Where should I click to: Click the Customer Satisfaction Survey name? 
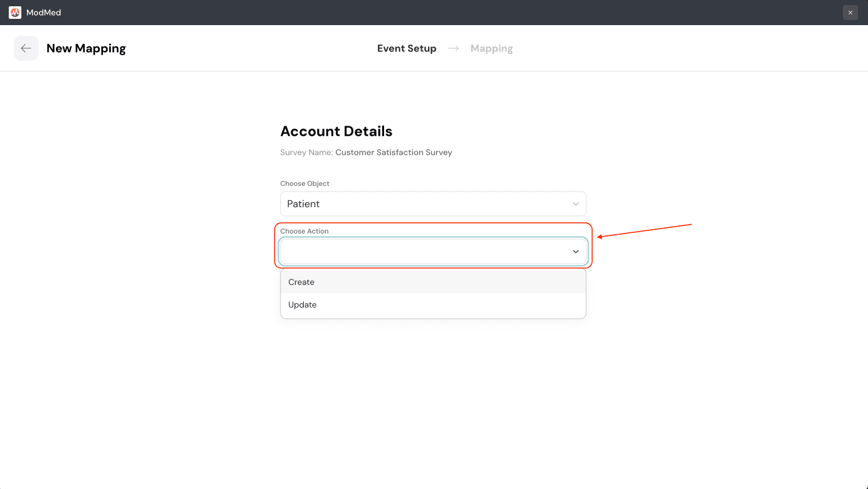(394, 153)
